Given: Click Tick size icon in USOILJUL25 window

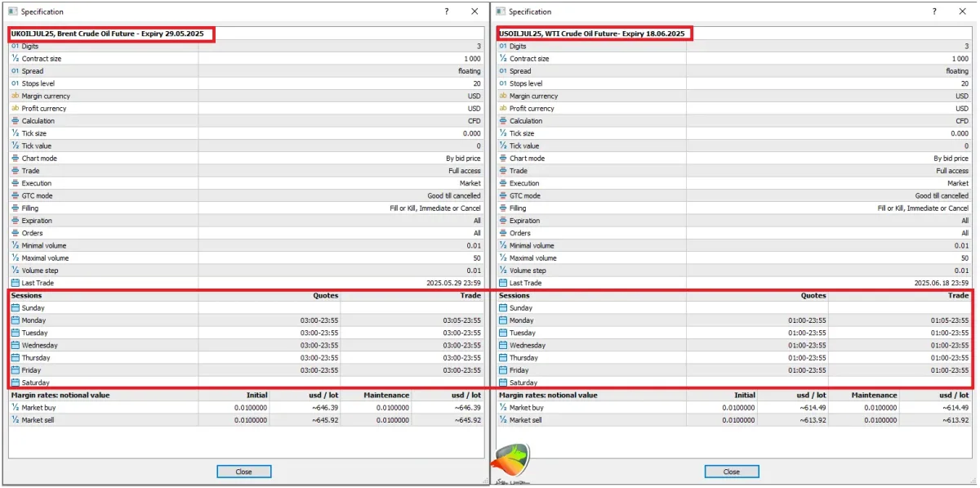Looking at the screenshot, I should tap(503, 133).
